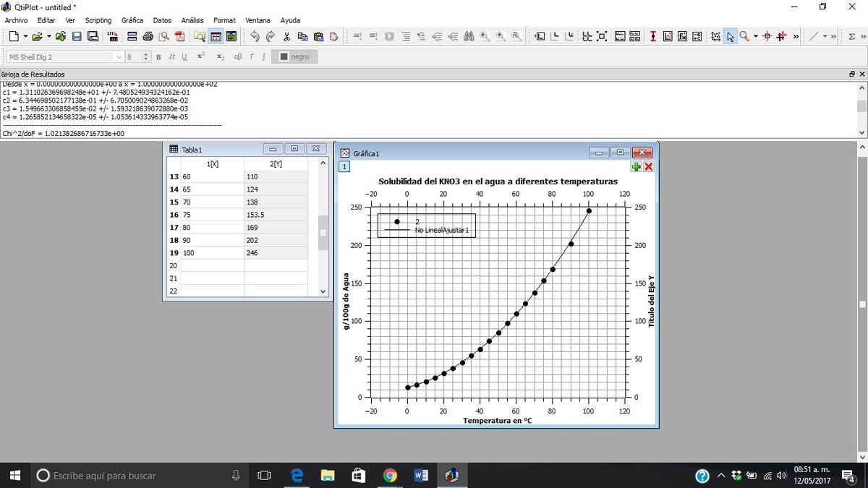Image resolution: width=868 pixels, height=488 pixels.
Task: Toggle superscript x² formatting
Action: [x=201, y=56]
